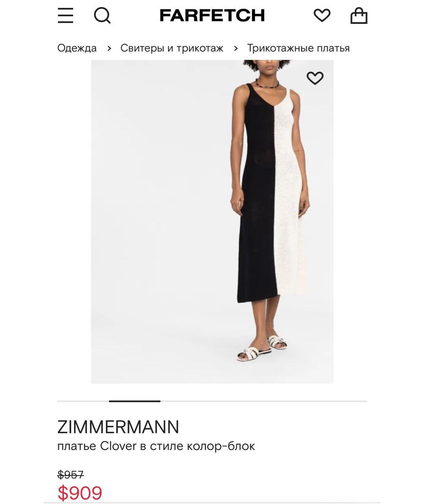Open the shopping bag icon
425x504 pixels.
pos(359,16)
